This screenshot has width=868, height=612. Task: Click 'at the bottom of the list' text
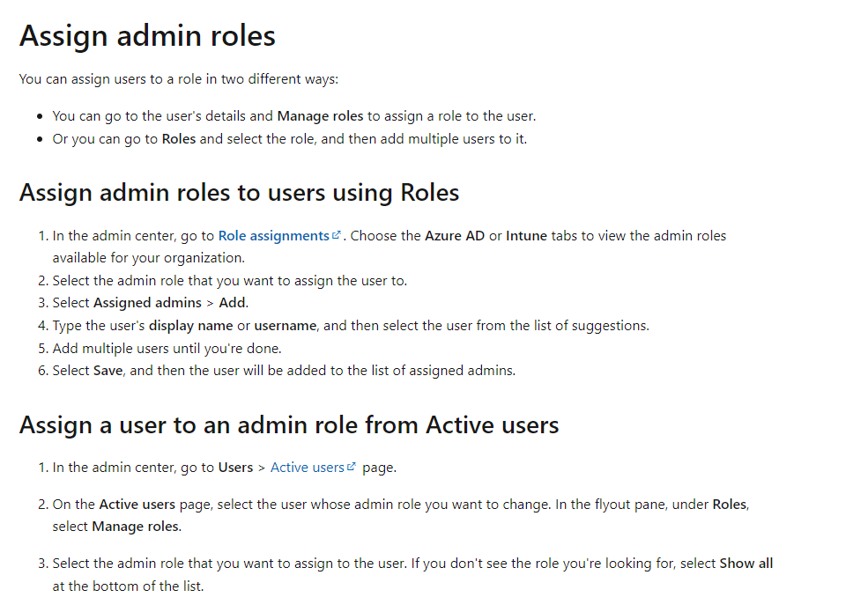[x=128, y=586]
